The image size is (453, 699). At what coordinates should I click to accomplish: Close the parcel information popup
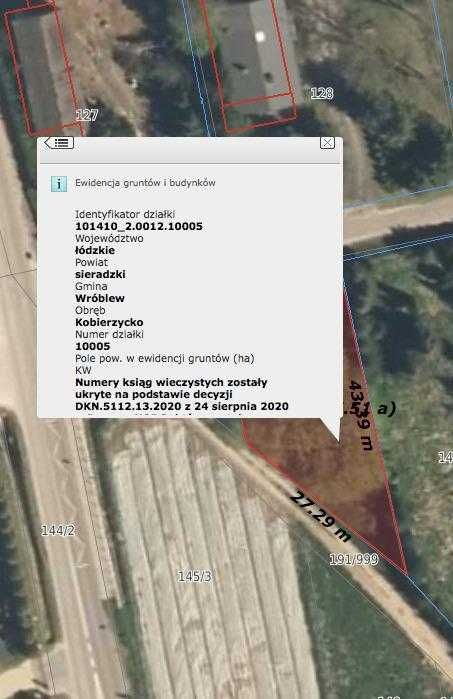click(x=327, y=143)
